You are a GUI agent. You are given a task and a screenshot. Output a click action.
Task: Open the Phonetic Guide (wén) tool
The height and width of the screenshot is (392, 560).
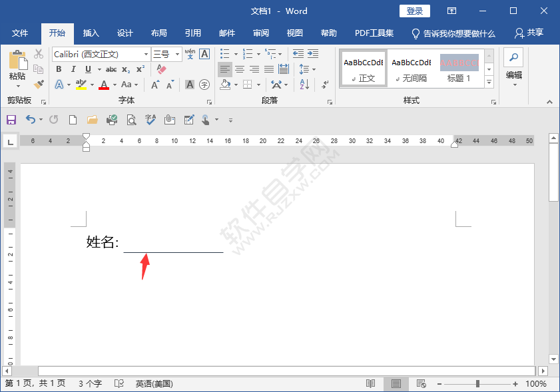(x=190, y=54)
